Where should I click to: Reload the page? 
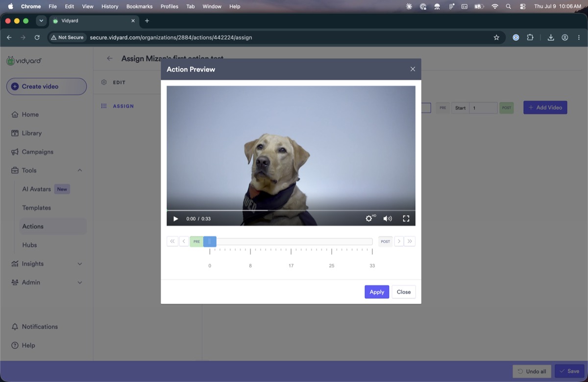coord(37,37)
